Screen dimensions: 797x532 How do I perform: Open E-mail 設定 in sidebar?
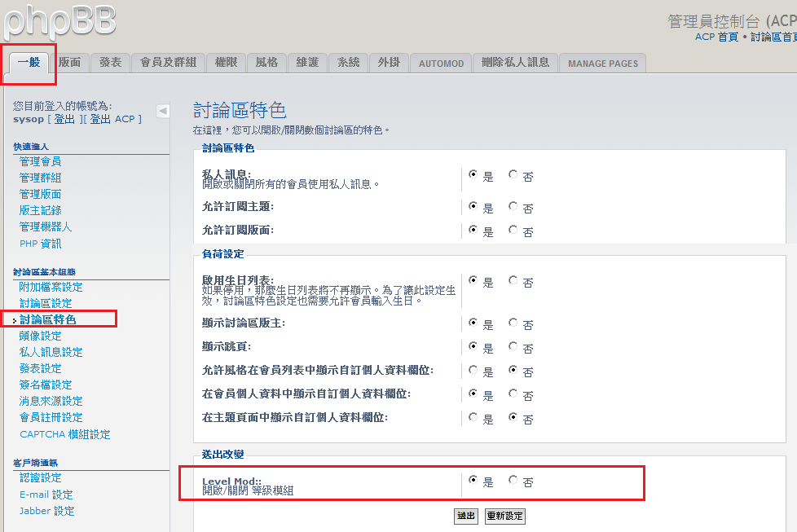(46, 495)
